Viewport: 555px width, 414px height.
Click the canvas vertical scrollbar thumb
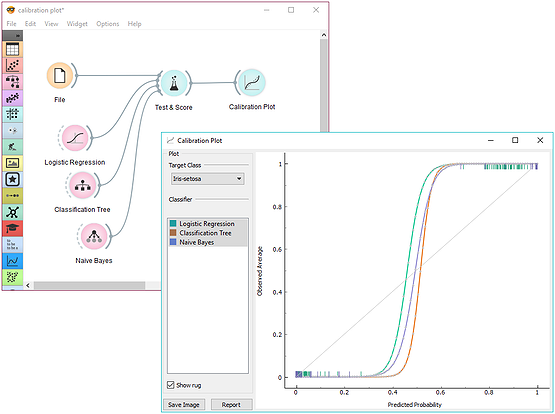tap(324, 85)
